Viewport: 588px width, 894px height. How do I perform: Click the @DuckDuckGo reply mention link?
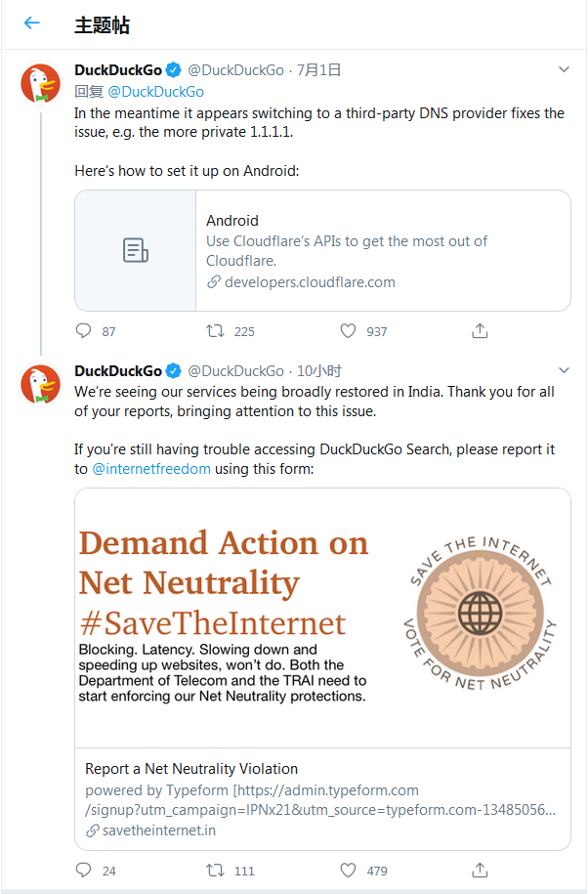155,92
